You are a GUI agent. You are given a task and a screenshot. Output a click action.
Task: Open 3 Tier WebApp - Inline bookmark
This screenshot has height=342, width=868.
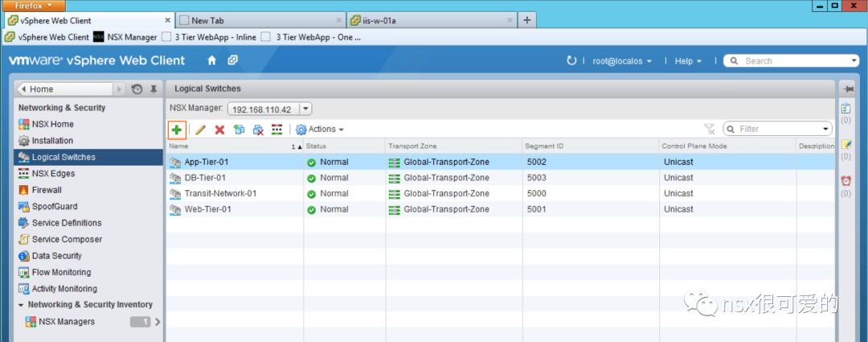(209, 37)
